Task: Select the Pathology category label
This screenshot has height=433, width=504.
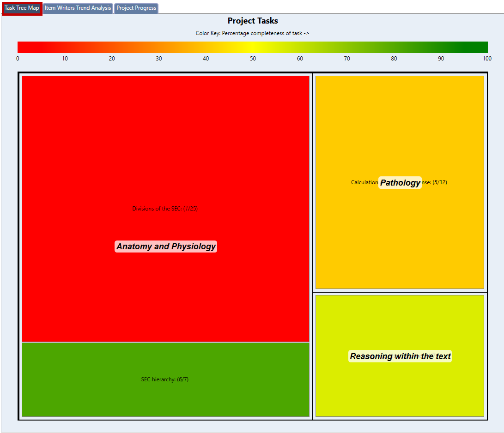Action: point(400,183)
